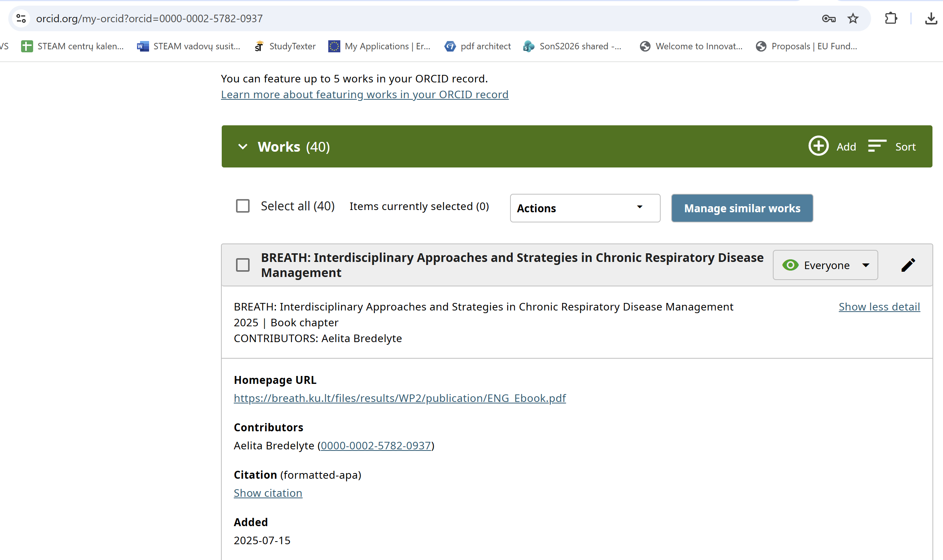Click the Show citation link
The image size is (943, 560).
(x=268, y=493)
